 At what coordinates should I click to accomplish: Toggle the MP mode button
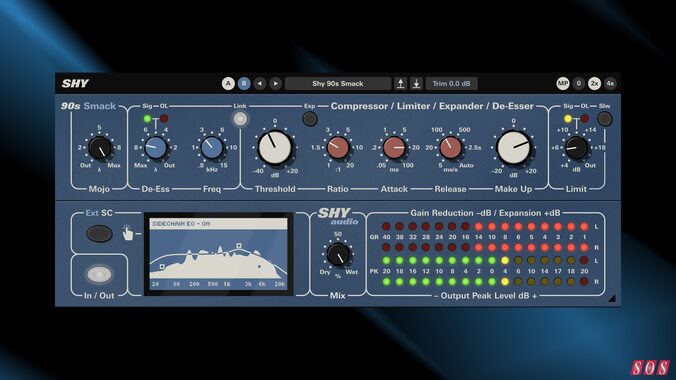click(563, 84)
